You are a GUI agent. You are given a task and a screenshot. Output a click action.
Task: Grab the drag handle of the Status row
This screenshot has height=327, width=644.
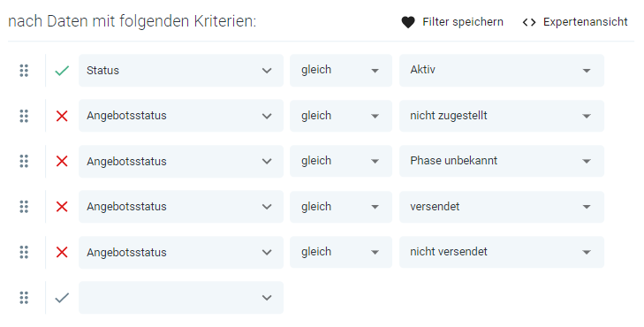(x=24, y=71)
